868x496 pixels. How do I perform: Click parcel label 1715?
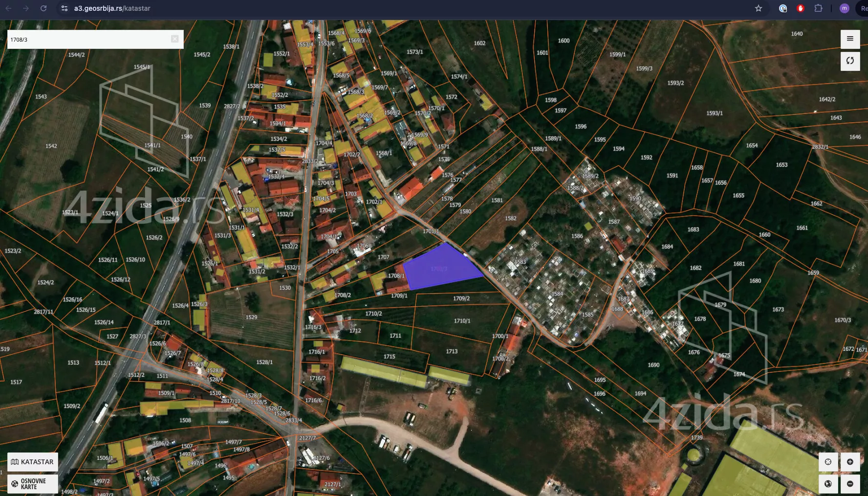pyautogui.click(x=389, y=357)
